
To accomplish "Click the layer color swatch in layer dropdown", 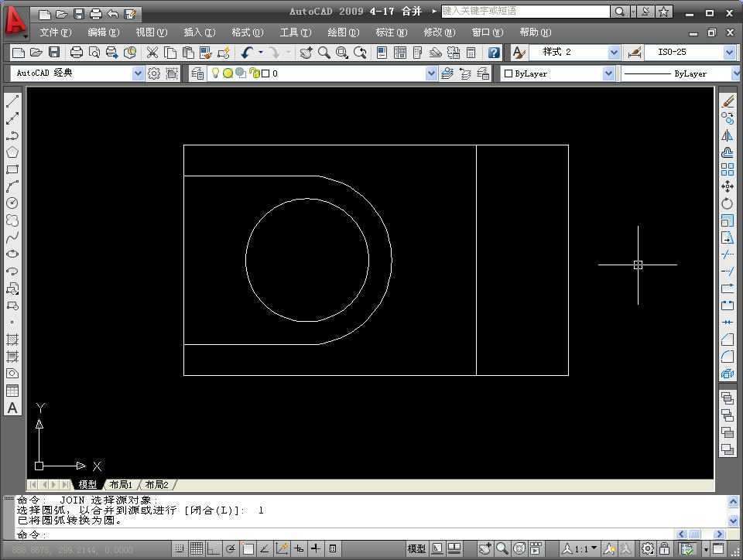I will pyautogui.click(x=265, y=73).
